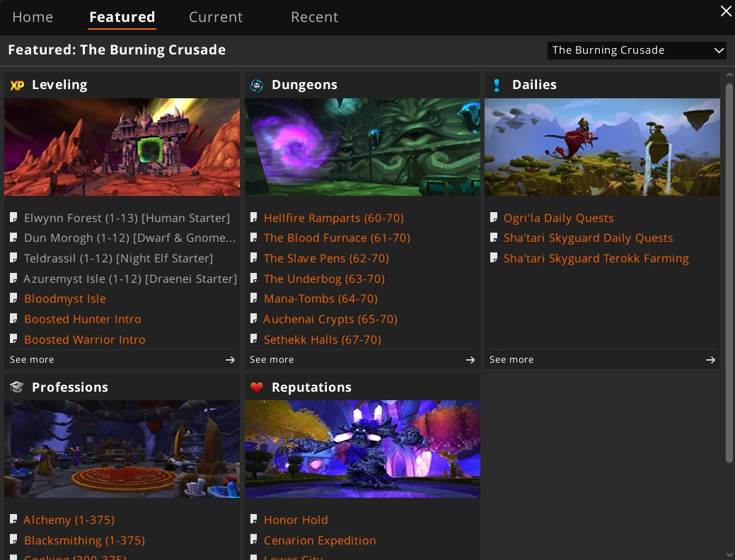Open the Recent tab
Viewport: 735px width, 560px height.
click(315, 17)
